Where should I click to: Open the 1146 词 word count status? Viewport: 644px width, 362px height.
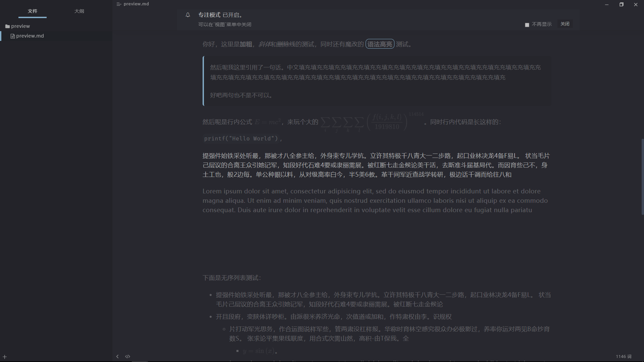[624, 357]
